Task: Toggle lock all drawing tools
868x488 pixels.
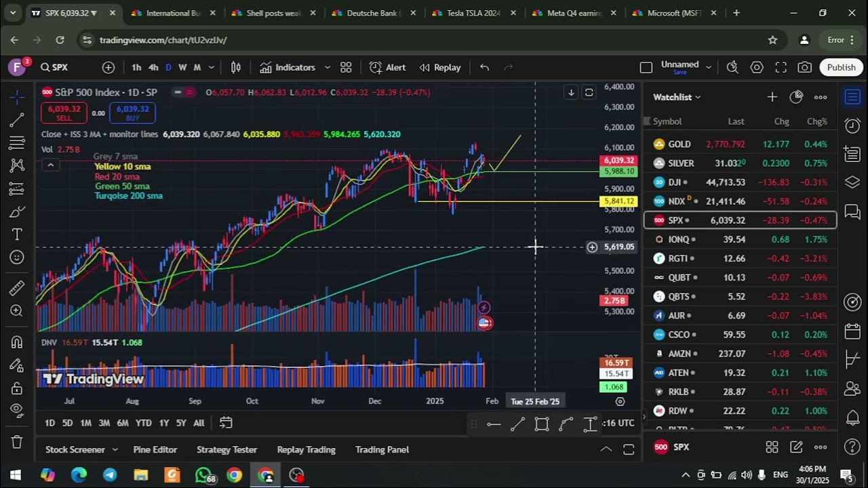Action: [x=17, y=388]
